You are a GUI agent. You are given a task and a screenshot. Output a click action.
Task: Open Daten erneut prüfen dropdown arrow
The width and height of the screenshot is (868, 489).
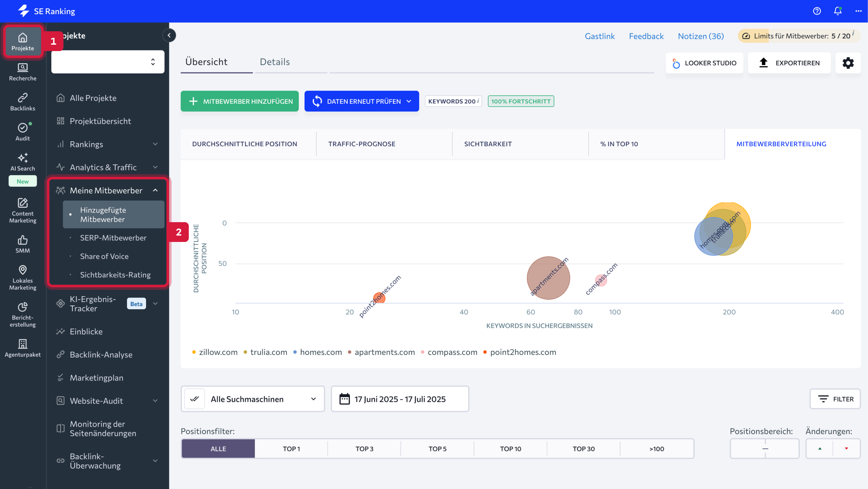pyautogui.click(x=409, y=101)
